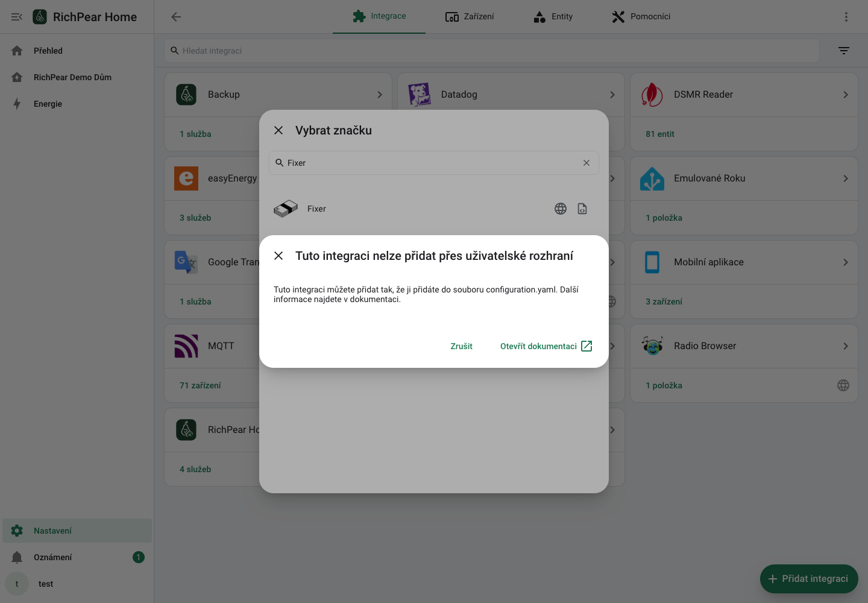Collapse the sidebar menu icon
The height and width of the screenshot is (603, 868).
pos(17,17)
